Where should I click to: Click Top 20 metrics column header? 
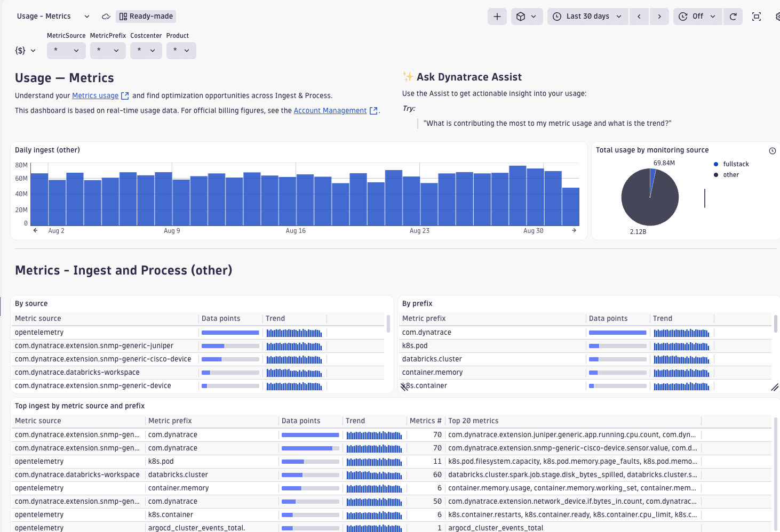[574, 421]
